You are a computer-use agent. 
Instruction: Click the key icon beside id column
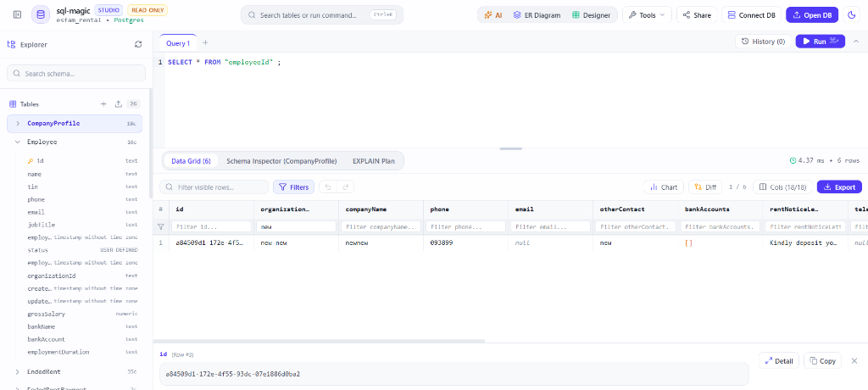[x=31, y=160]
